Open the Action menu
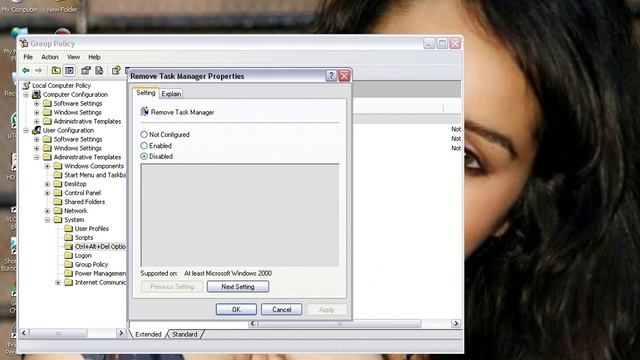640x360 pixels. point(50,57)
